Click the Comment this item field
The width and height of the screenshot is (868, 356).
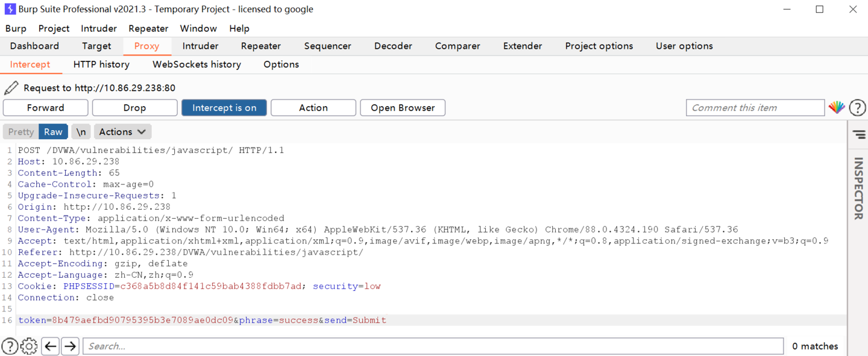(x=755, y=108)
